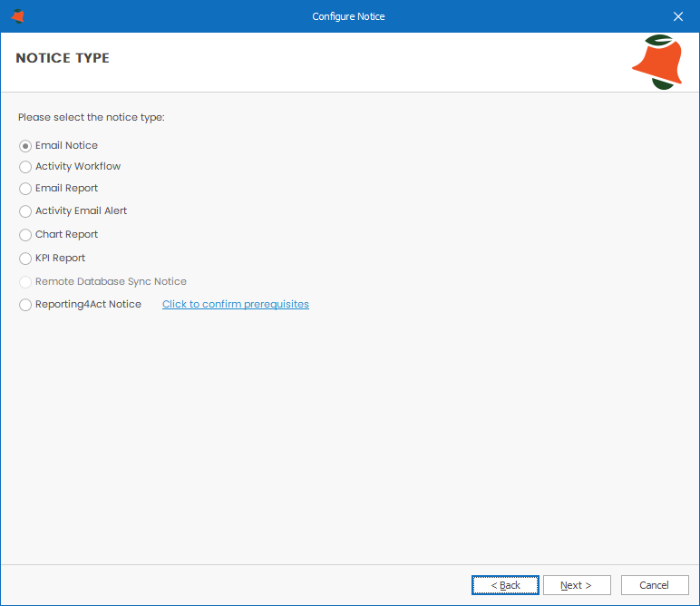Pick the Activity Email Alert option

click(25, 210)
